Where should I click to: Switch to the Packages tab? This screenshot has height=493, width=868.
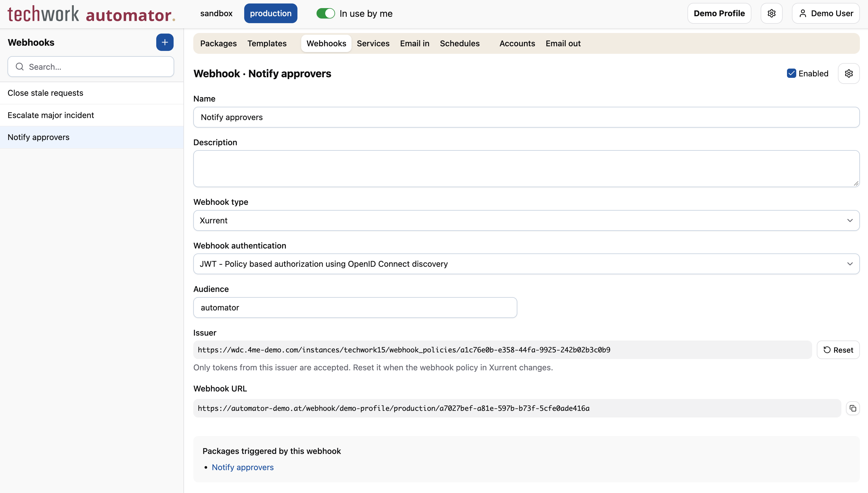click(218, 43)
